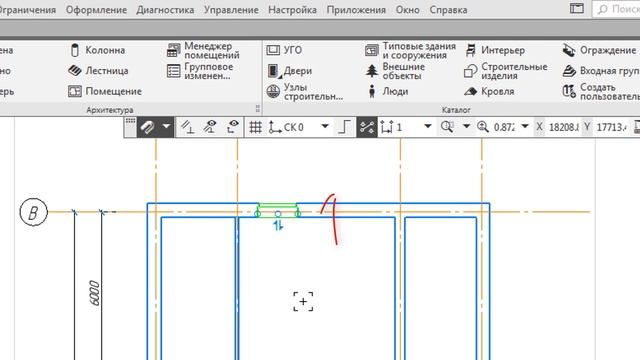Open Групповое изменение tool
Screen dimensions: 640x360
tap(201, 71)
